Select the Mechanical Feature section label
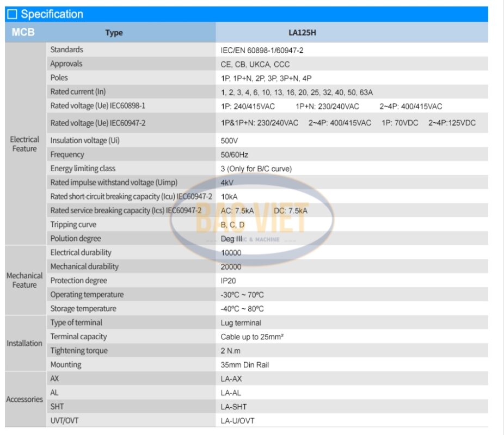Image resolution: width=504 pixels, height=435 pixels. pos(24,280)
